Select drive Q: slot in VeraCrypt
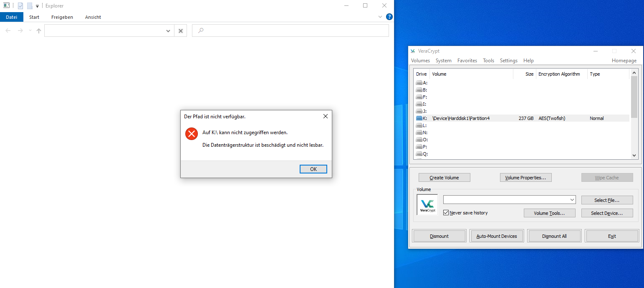The width and height of the screenshot is (644, 288). coord(422,154)
